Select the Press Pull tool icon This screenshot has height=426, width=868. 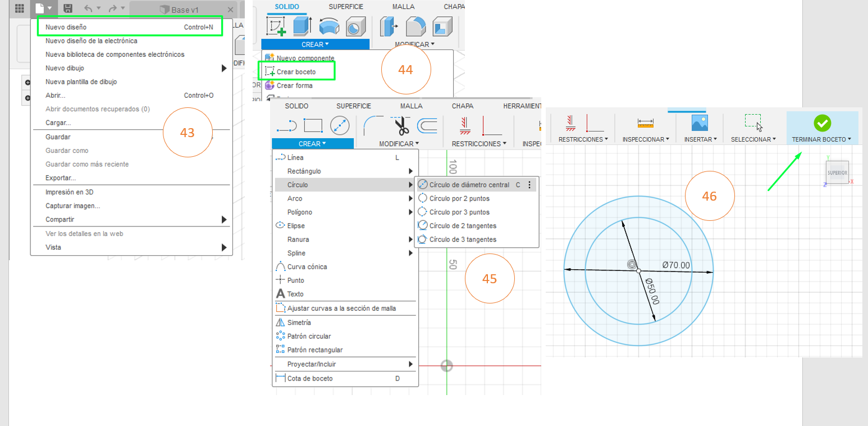pos(389,26)
